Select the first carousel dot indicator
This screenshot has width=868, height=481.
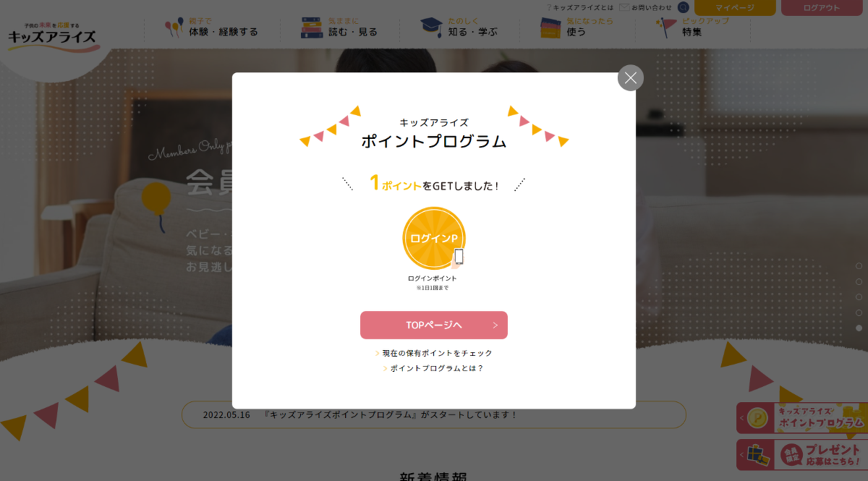859,266
